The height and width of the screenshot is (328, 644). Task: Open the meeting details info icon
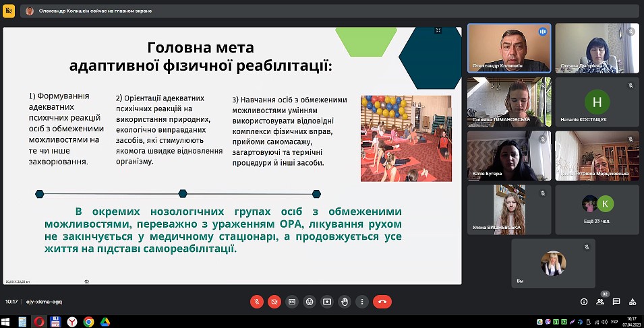pyautogui.click(x=584, y=302)
